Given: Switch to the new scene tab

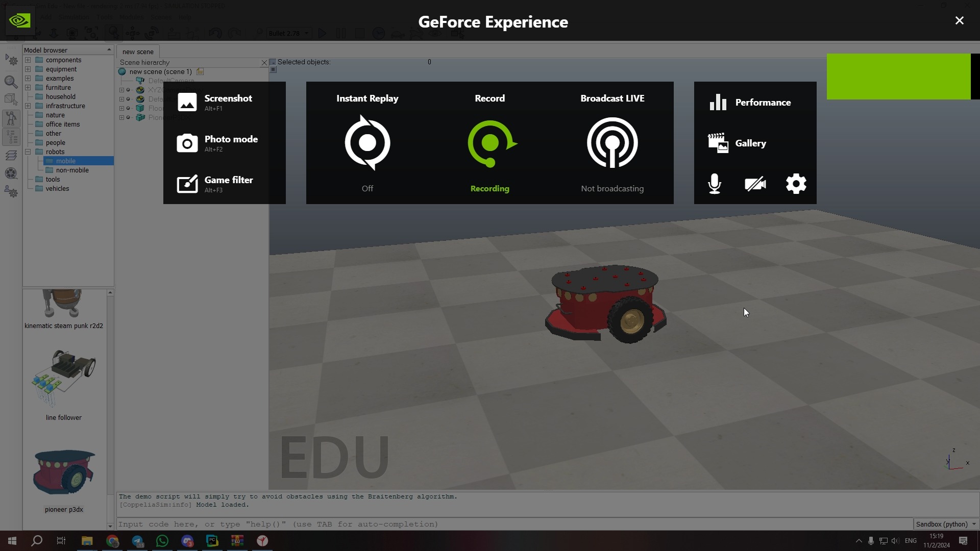Looking at the screenshot, I should [138, 52].
